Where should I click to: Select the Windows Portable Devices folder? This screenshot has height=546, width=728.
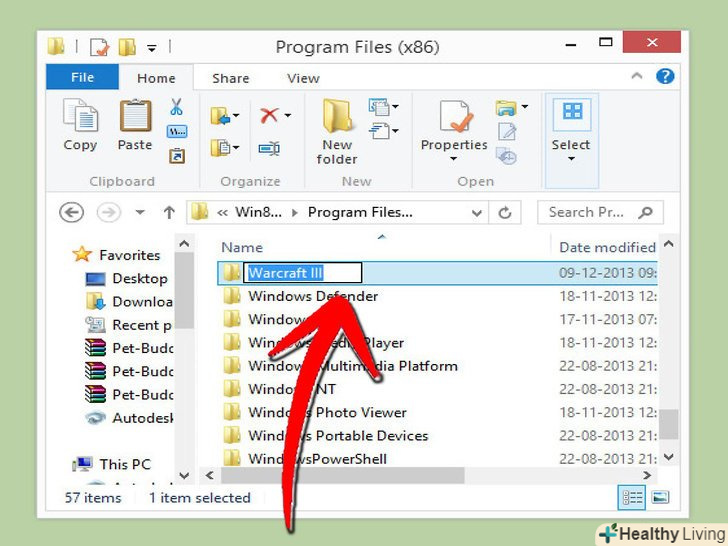click(436, 436)
